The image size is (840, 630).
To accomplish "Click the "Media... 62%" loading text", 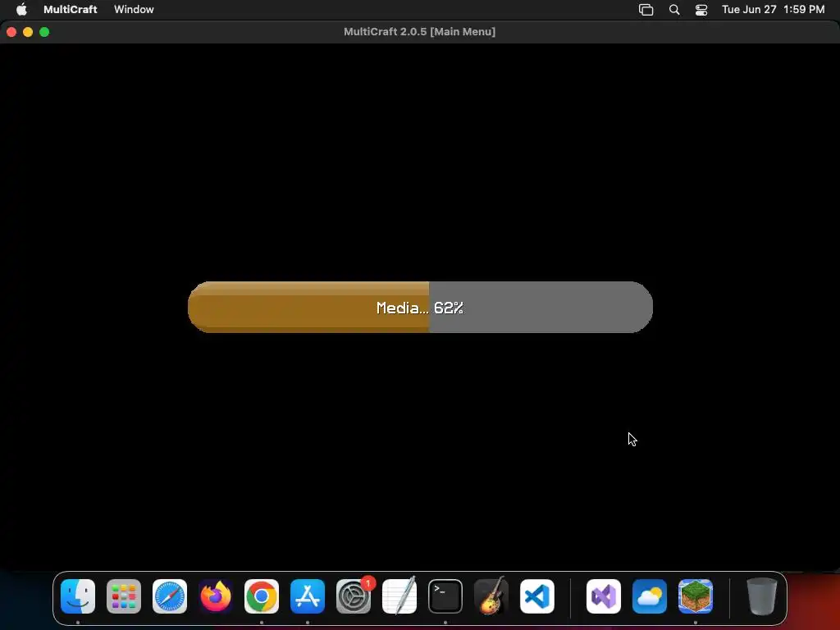I will point(420,308).
